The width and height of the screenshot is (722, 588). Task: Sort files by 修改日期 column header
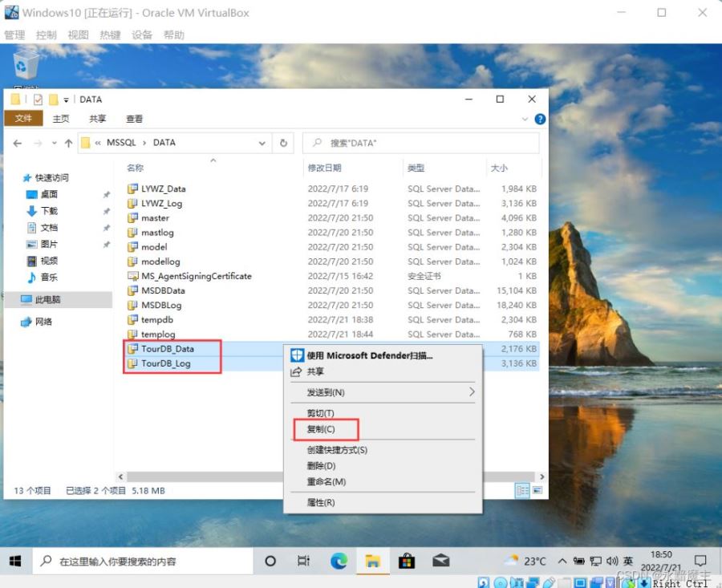(x=325, y=168)
